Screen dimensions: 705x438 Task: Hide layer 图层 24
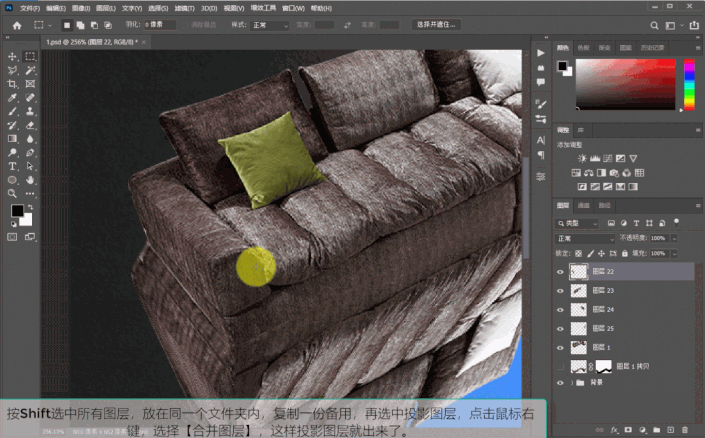[x=560, y=310]
